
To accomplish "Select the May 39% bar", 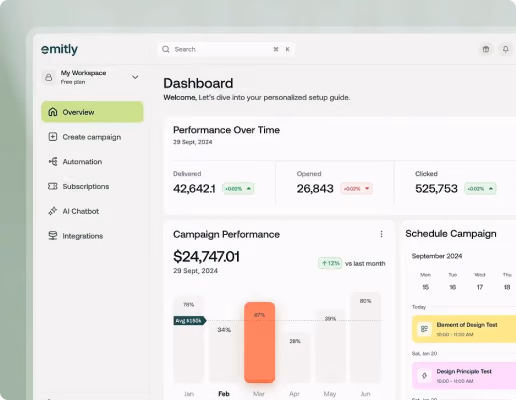I will tap(330, 347).
